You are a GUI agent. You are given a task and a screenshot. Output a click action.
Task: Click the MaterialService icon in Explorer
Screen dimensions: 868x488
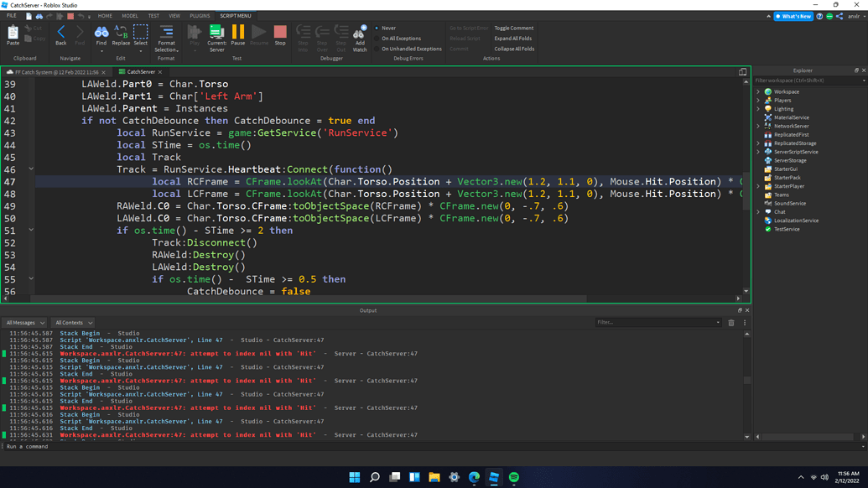pos(768,117)
